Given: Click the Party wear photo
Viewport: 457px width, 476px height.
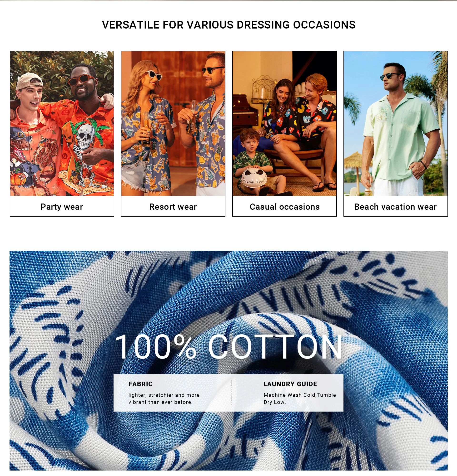Looking at the screenshot, I should pyautogui.click(x=62, y=123).
